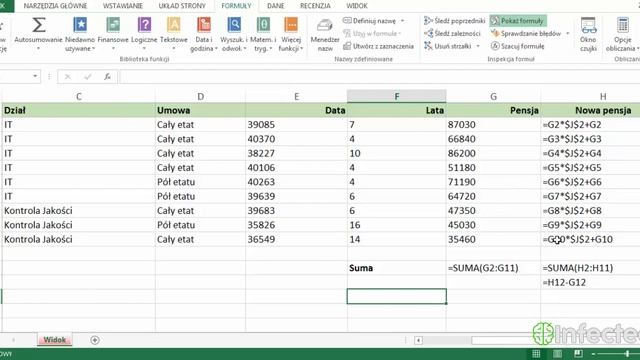Open Więcej funkcji menu icon
Screen dimensions: 640x360
point(291,25)
